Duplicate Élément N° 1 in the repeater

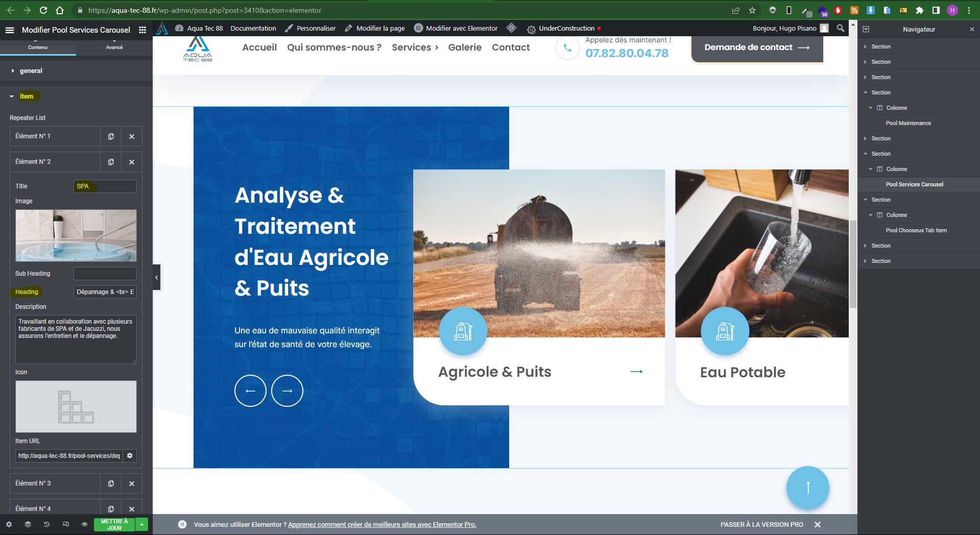tap(111, 136)
